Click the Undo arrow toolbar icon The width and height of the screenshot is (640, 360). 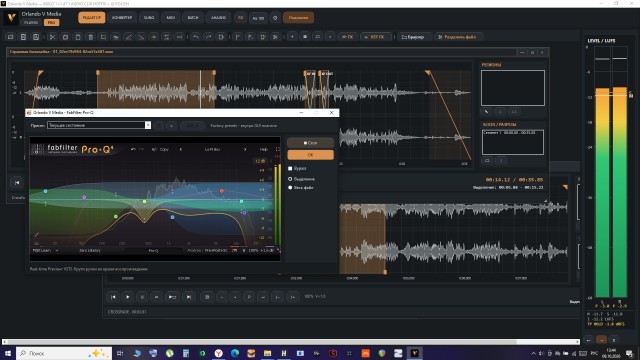tap(196, 37)
